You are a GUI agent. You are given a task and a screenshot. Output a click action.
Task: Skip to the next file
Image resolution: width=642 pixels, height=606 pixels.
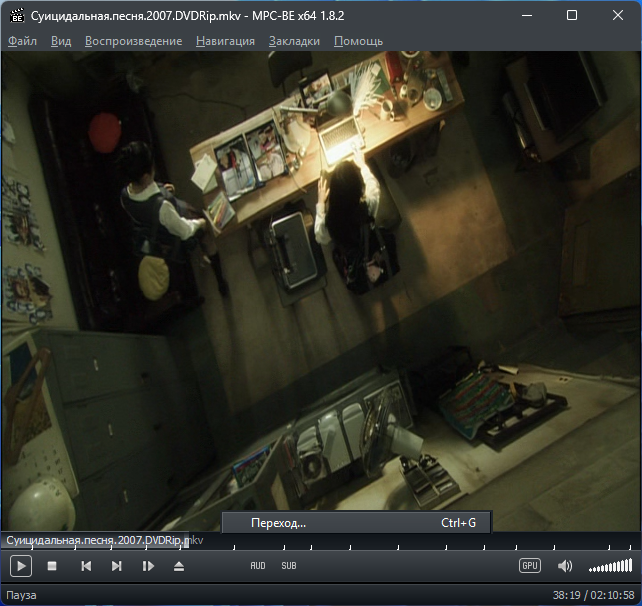pos(117,566)
